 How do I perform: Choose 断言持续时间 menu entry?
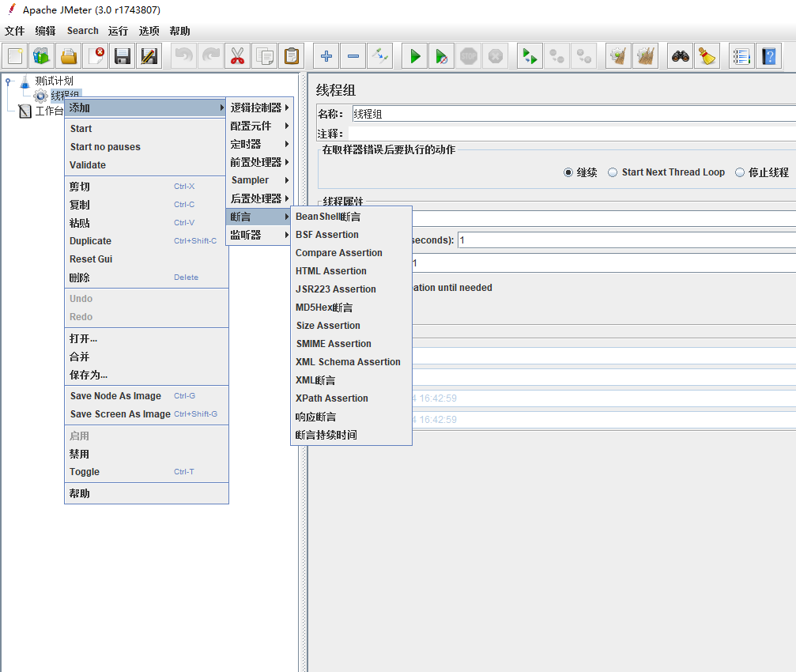[x=351, y=435]
